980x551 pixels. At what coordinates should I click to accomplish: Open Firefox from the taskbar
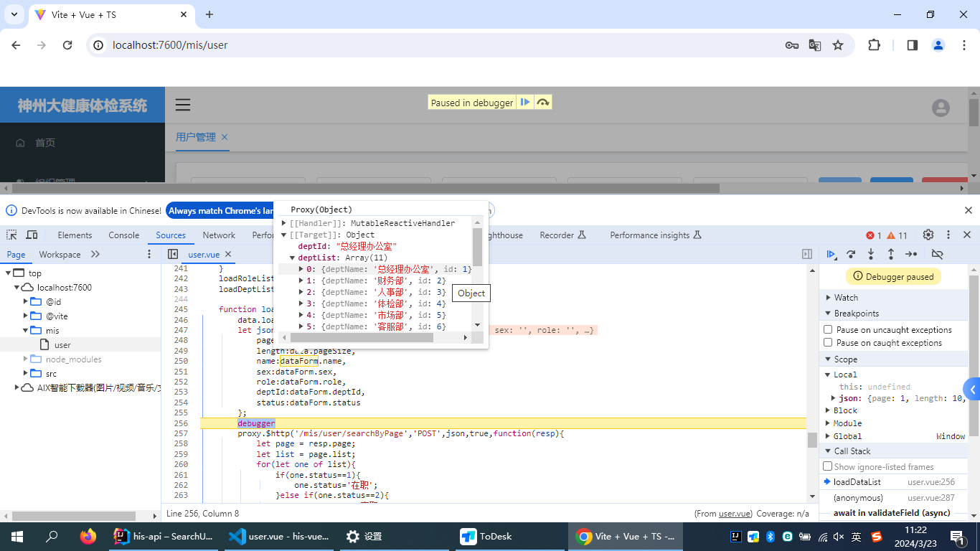coord(88,536)
